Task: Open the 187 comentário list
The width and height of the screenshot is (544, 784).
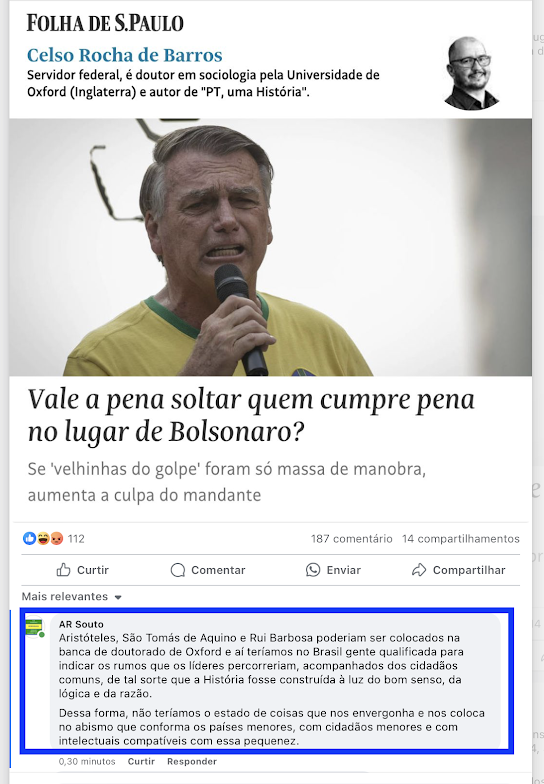Action: pos(352,538)
